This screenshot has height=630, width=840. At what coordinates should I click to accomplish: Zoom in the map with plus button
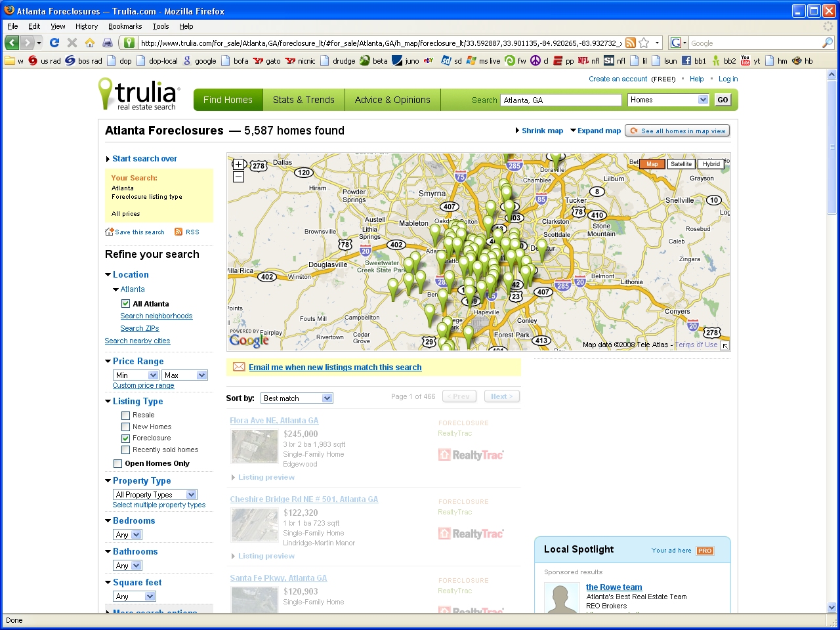click(239, 164)
